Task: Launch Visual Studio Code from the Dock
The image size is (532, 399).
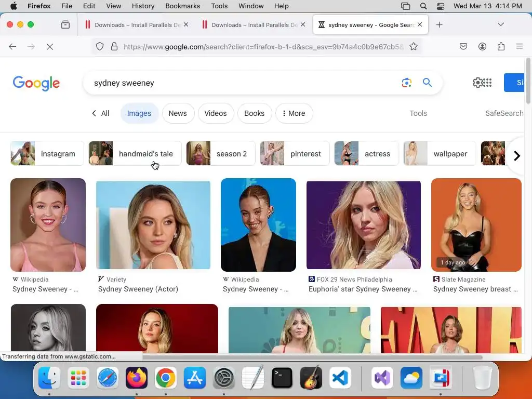Action: tap(340, 378)
